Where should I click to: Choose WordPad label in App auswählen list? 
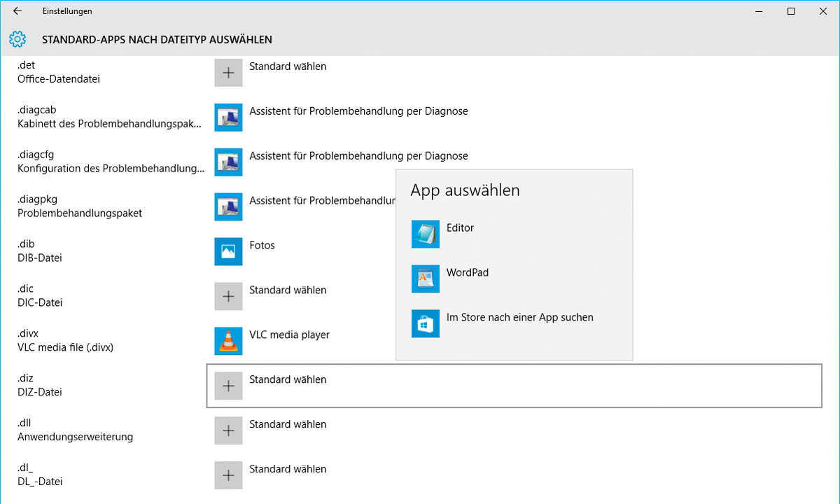pyautogui.click(x=467, y=272)
